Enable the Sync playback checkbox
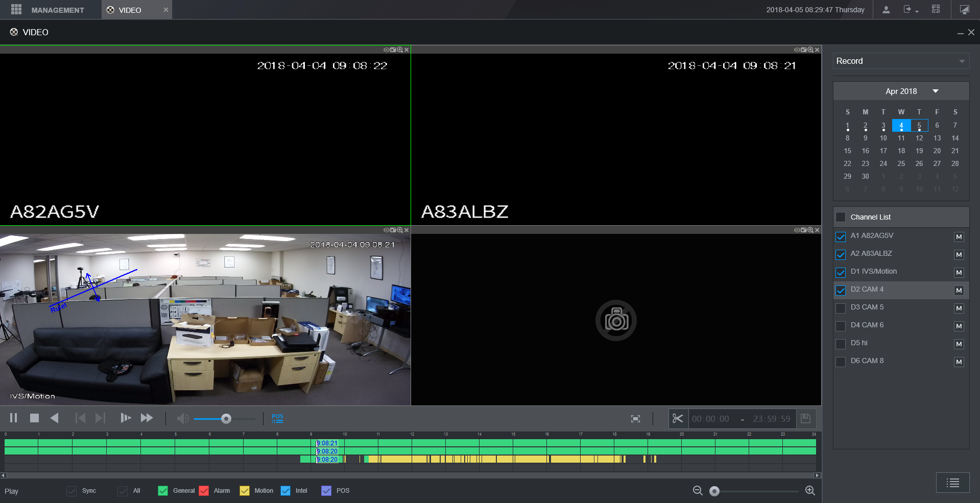This screenshot has width=980, height=503. coord(71,491)
